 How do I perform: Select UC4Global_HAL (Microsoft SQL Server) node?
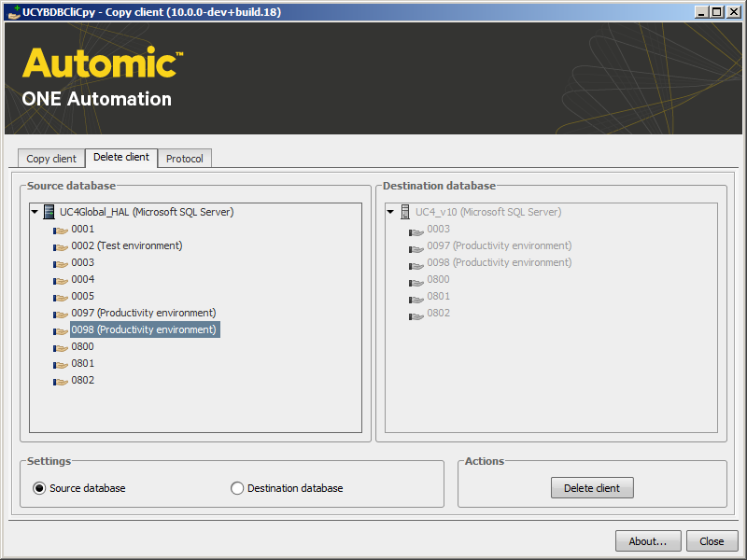[x=147, y=212]
